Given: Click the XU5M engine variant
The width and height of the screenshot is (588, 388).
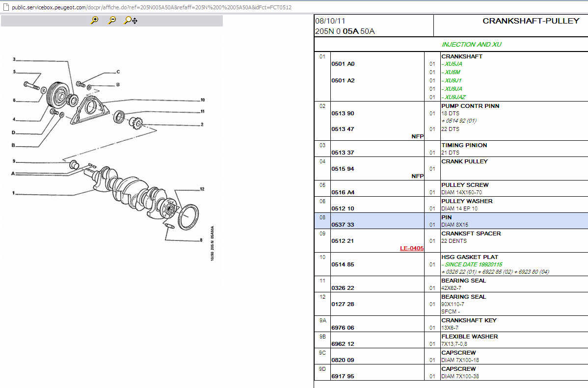Looking at the screenshot, I should (451, 72).
